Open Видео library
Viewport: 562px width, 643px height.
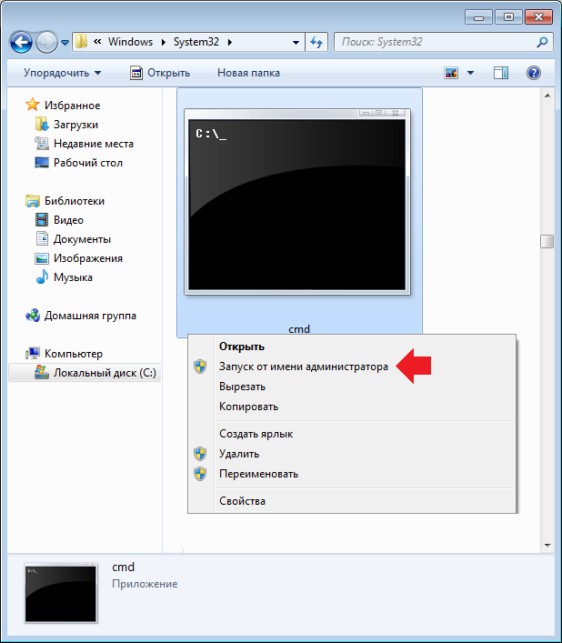[69, 220]
